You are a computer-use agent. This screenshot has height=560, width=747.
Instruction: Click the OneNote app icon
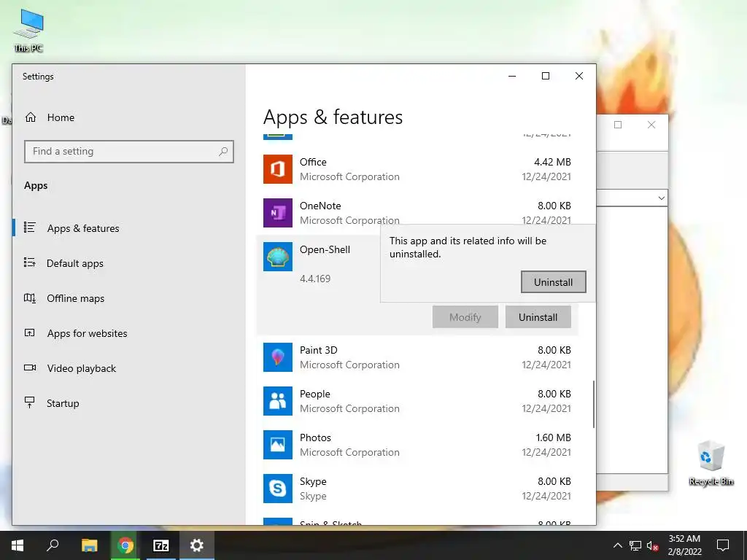(278, 213)
